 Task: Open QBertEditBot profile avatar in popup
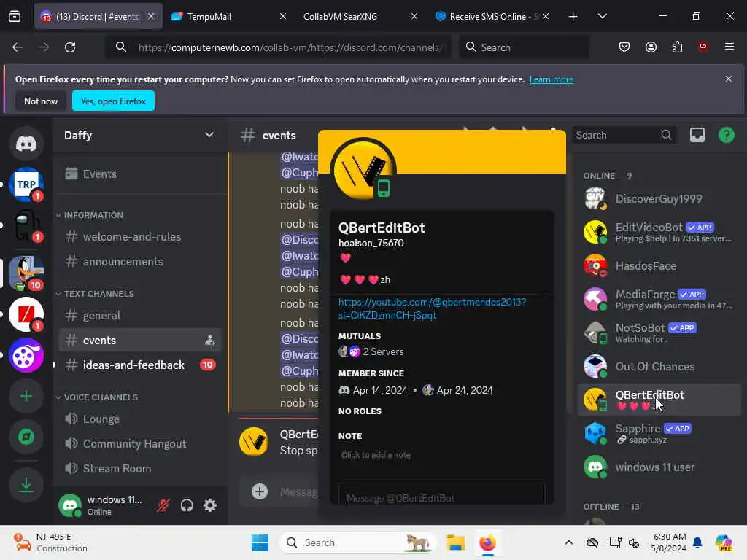[363, 169]
